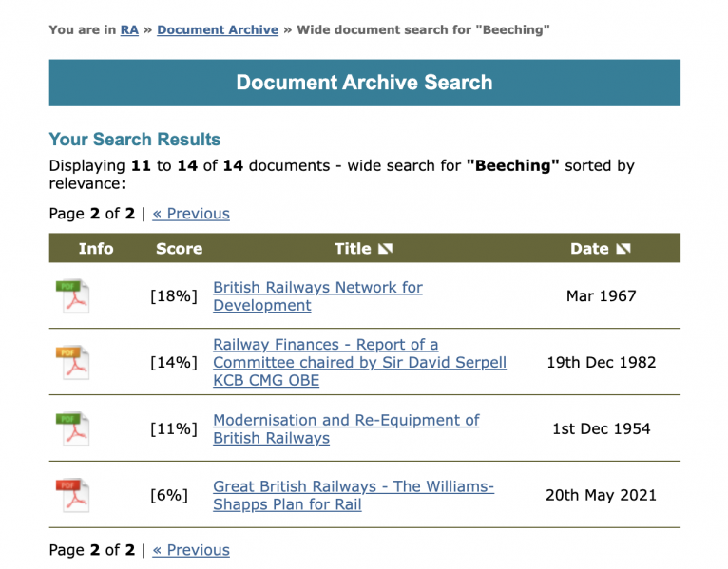
Task: Click the Date column header text
Action: (589, 249)
